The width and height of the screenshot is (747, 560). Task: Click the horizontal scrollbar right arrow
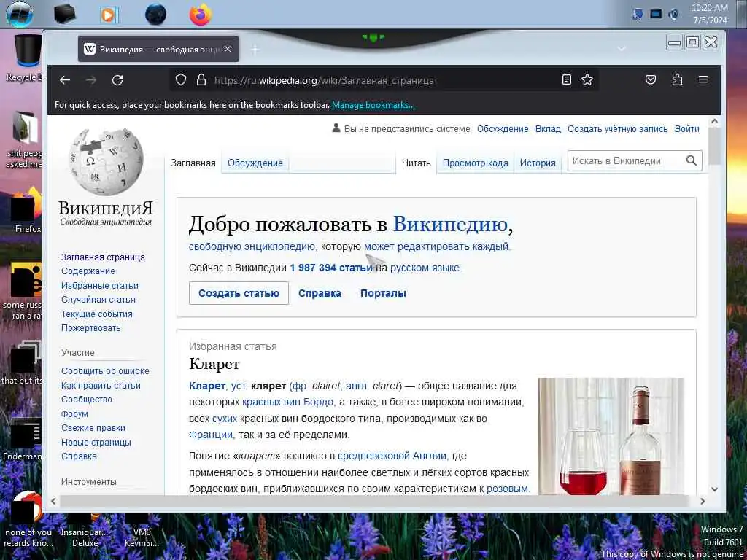(x=703, y=501)
